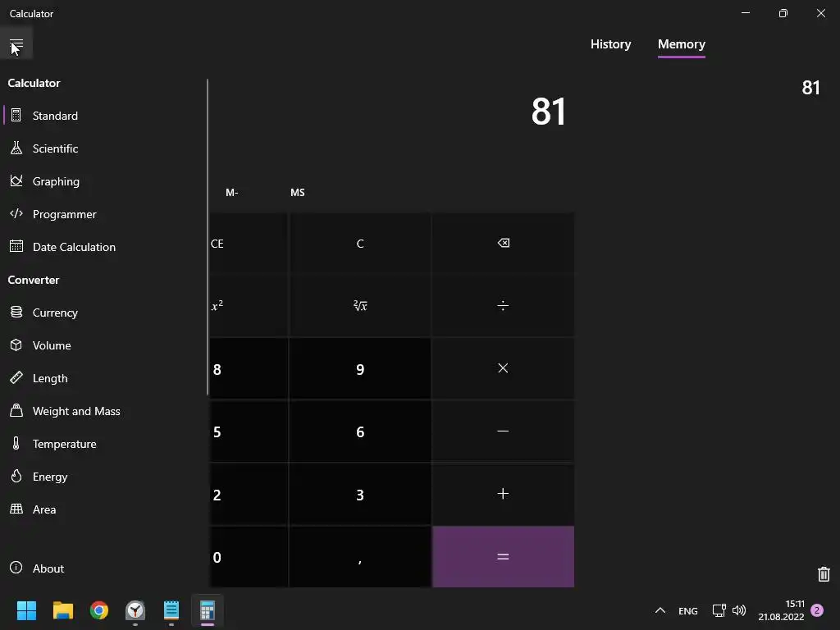The width and height of the screenshot is (840, 630).
Task: Open Google Chrome from taskbar
Action: (99, 610)
